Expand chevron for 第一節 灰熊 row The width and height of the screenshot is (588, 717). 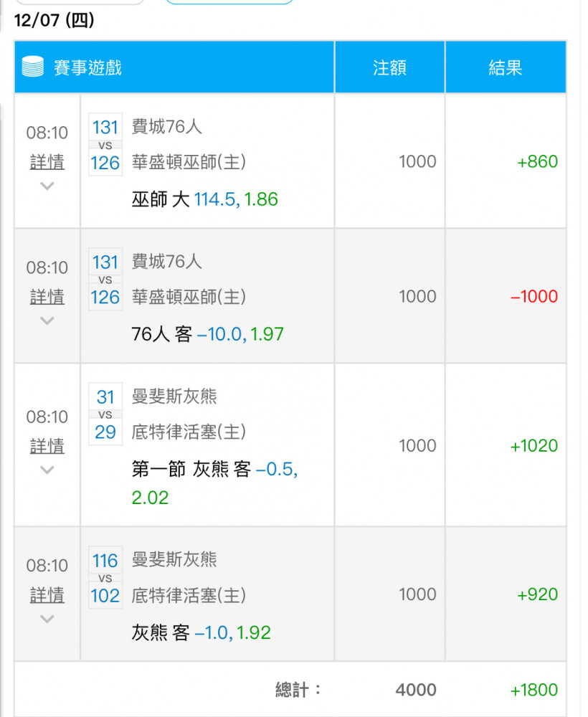click(x=47, y=470)
